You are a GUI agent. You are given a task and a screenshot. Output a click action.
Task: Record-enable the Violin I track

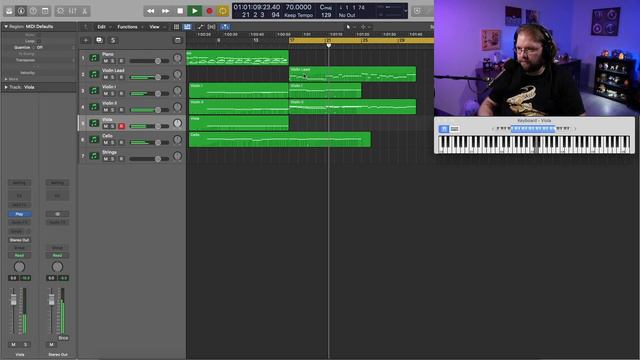point(121,93)
